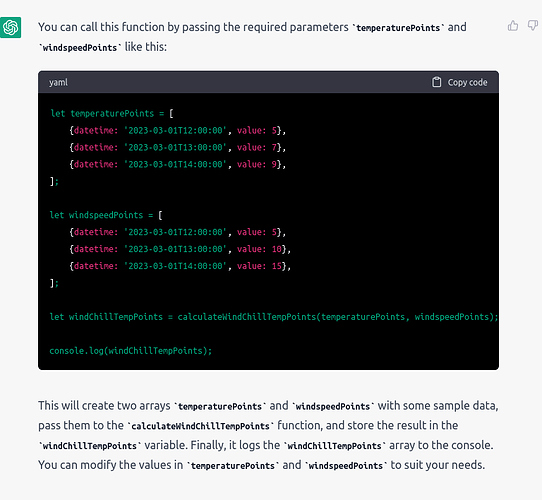
Task: Click the windspeed entry with value: 15
Action: (180, 266)
